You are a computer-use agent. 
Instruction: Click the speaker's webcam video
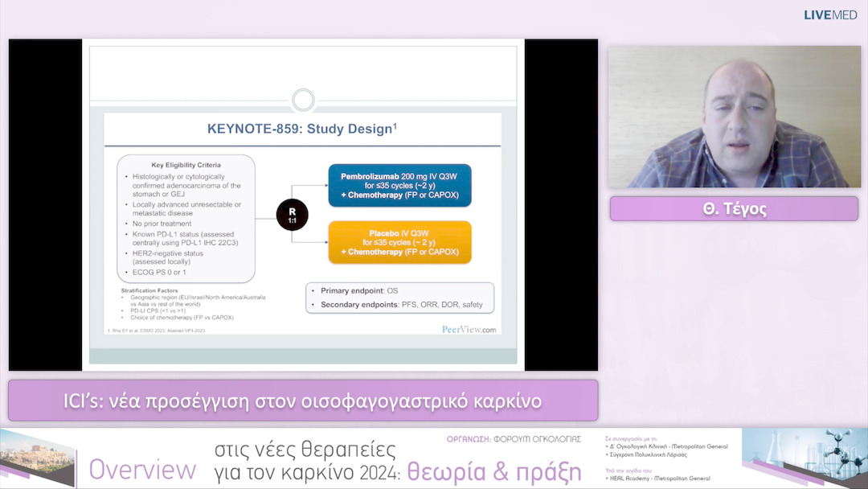point(734,117)
